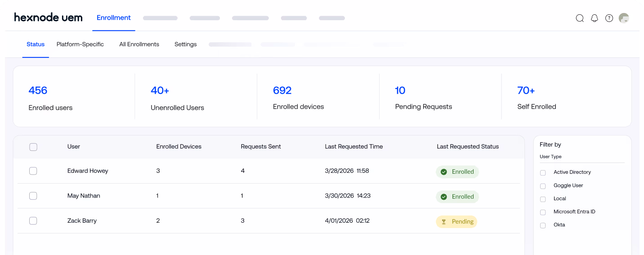Switch to the Status sub-tab
Image resolution: width=644 pixels, height=255 pixels.
36,44
